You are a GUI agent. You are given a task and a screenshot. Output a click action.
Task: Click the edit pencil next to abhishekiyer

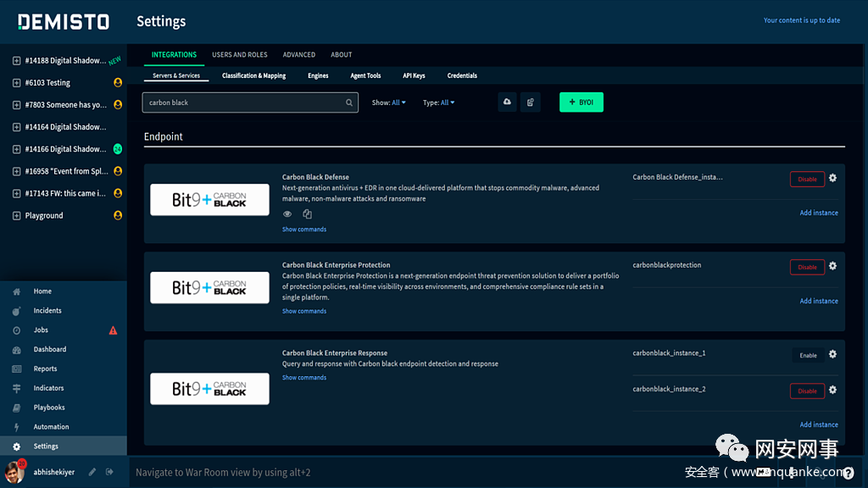coord(92,472)
